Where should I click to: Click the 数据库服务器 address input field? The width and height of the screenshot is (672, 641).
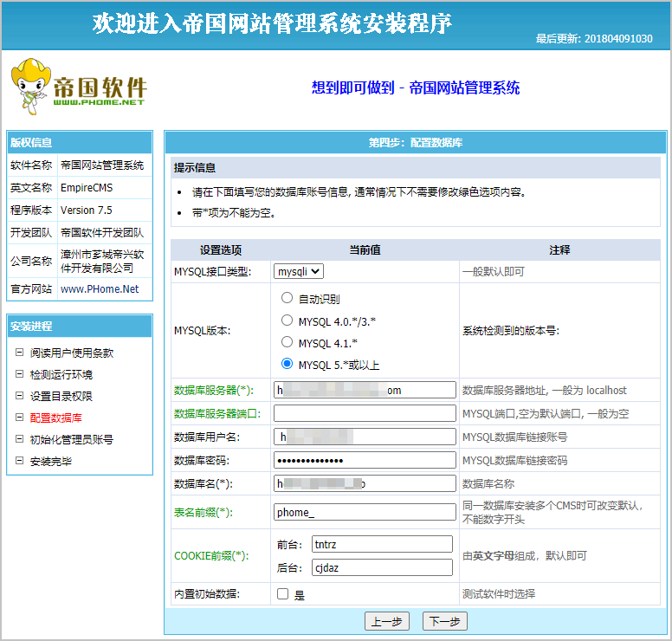tap(365, 390)
